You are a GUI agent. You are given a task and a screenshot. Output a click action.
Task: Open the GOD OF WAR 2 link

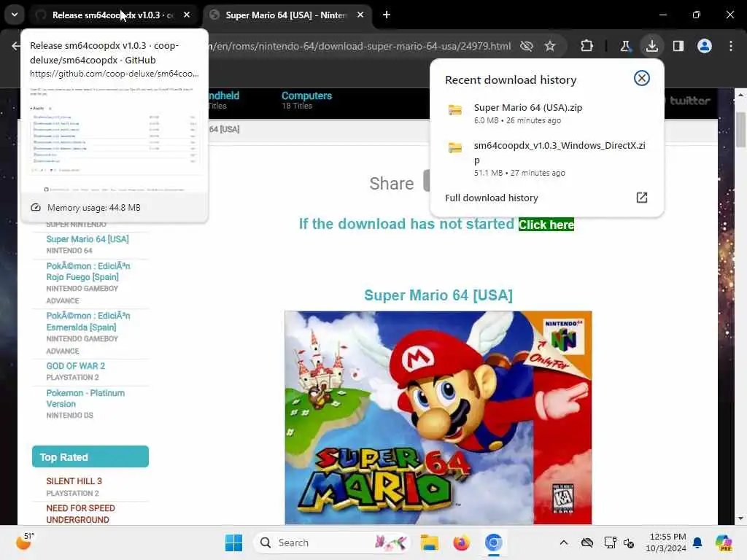(75, 366)
